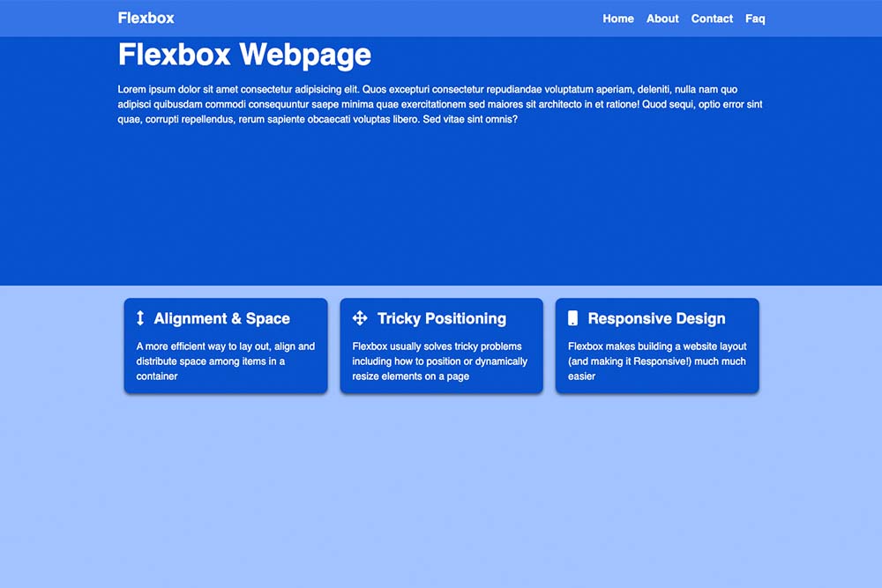The image size is (882, 588).
Task: Click the vertical arrows icon for Alignment
Action: 140,318
